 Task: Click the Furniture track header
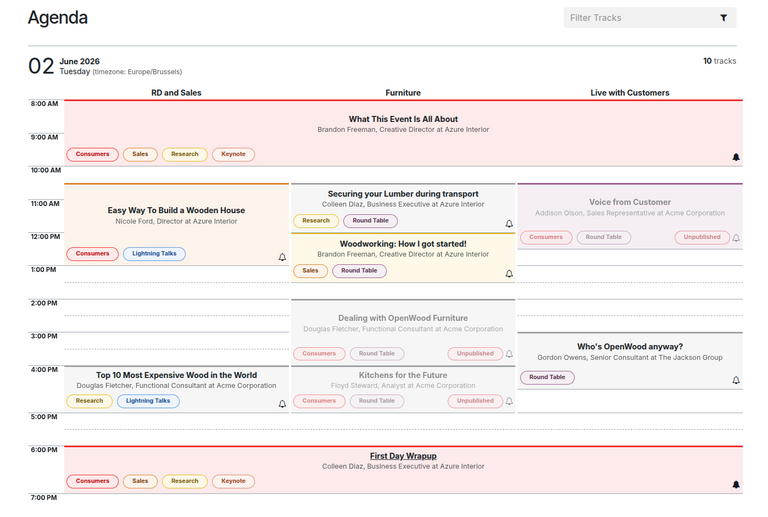(x=403, y=93)
